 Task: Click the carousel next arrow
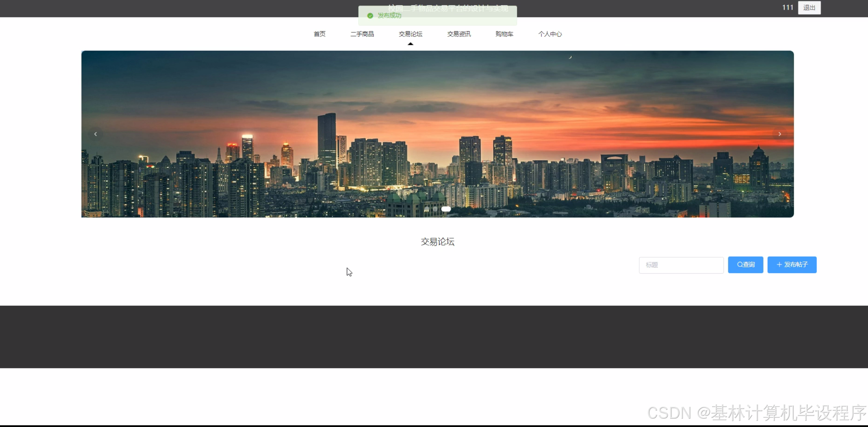click(x=779, y=134)
